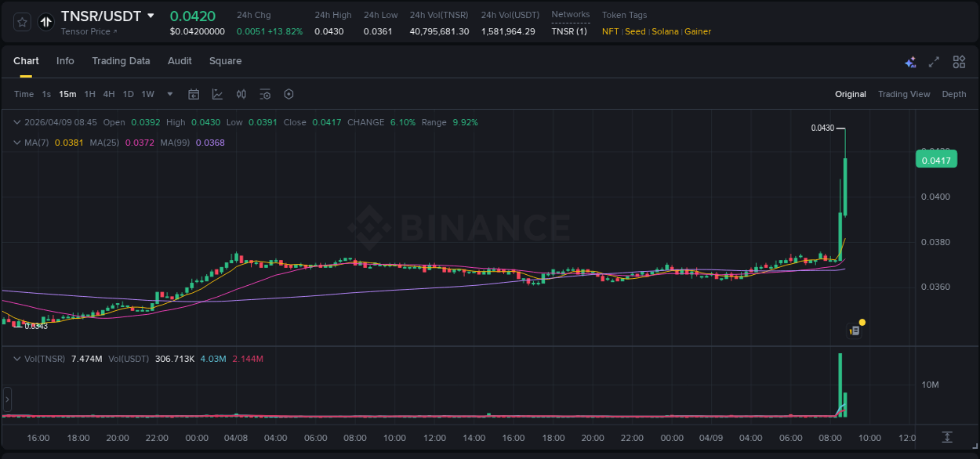The height and width of the screenshot is (459, 980).
Task: Open the extra time interval dropdown arrow
Action: [x=169, y=94]
